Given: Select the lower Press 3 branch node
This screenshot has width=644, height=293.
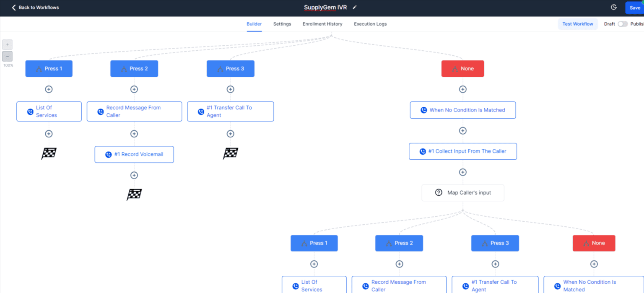Looking at the screenshot, I should tap(495, 243).
